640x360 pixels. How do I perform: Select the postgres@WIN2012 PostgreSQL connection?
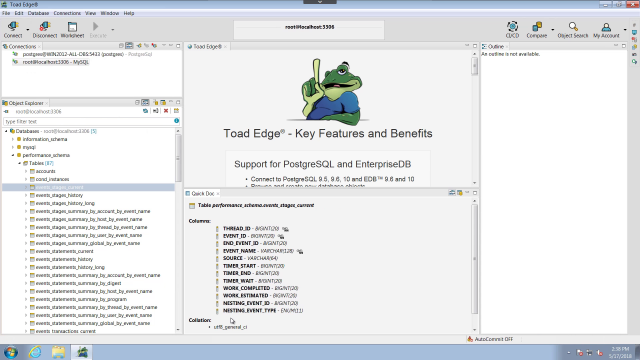click(87, 54)
